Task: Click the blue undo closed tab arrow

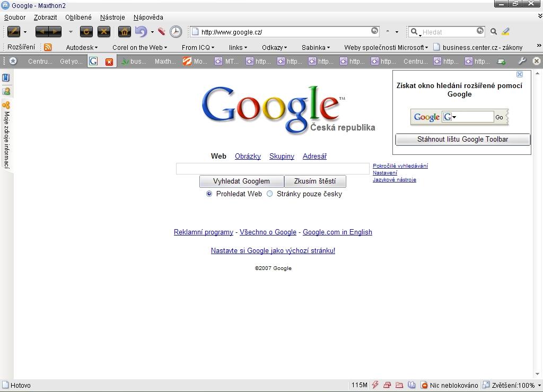Action: tap(141, 32)
